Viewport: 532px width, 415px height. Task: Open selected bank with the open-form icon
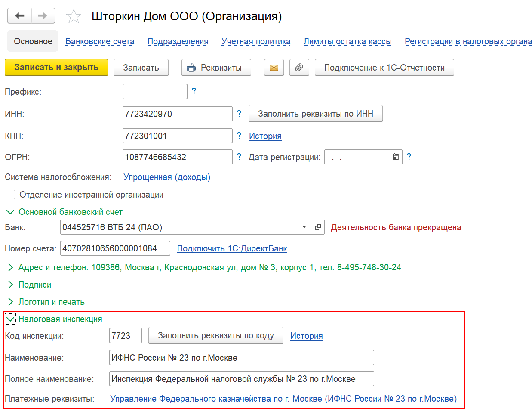pos(318,227)
